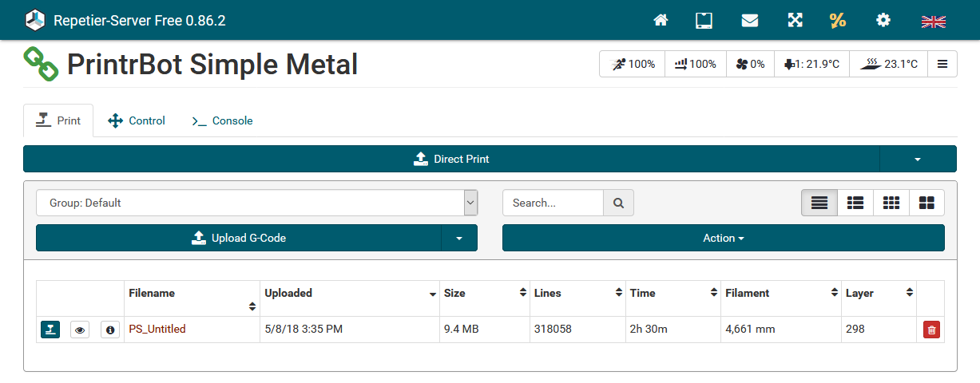980x383 pixels.
Task: Click the Upload G-Code button
Action: pos(239,238)
